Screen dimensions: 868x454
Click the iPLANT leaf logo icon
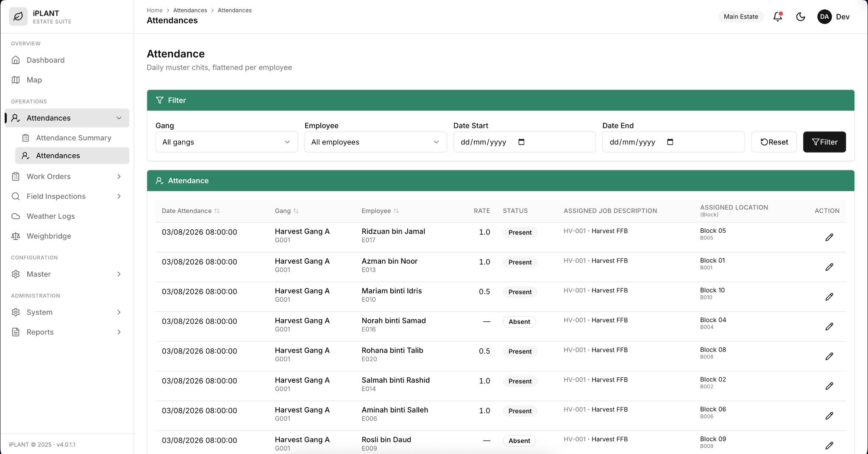click(x=18, y=17)
